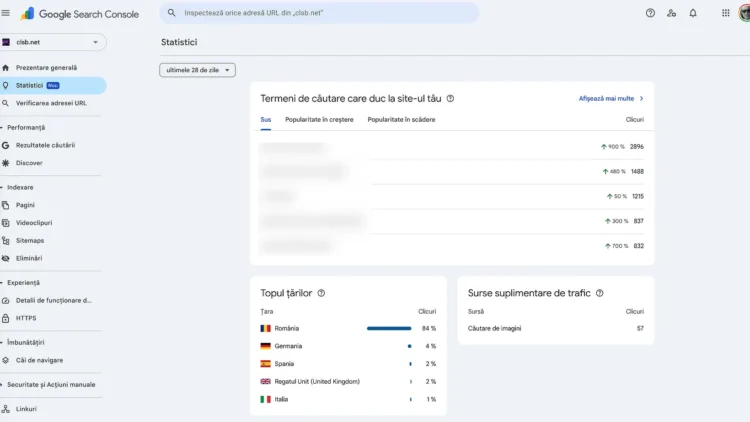Click help icon next to Topul țărilor
Screen dimensions: 750x422
[321, 293]
